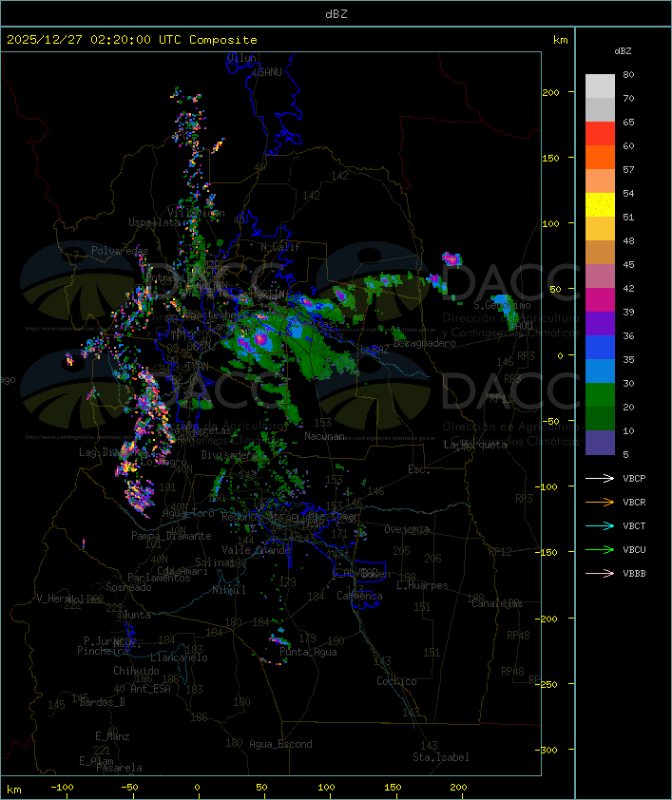Click the pink VBBB arrow icon
Image resolution: width=672 pixels, height=800 pixels.
pyautogui.click(x=600, y=574)
